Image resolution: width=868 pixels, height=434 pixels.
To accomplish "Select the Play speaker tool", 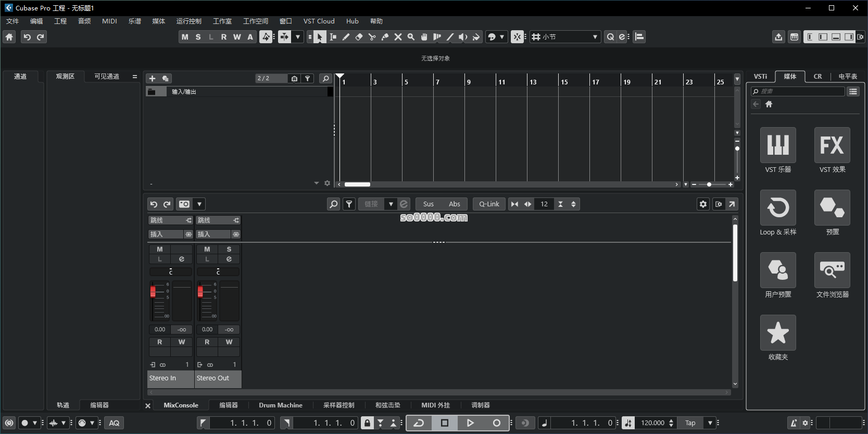I will click(463, 37).
